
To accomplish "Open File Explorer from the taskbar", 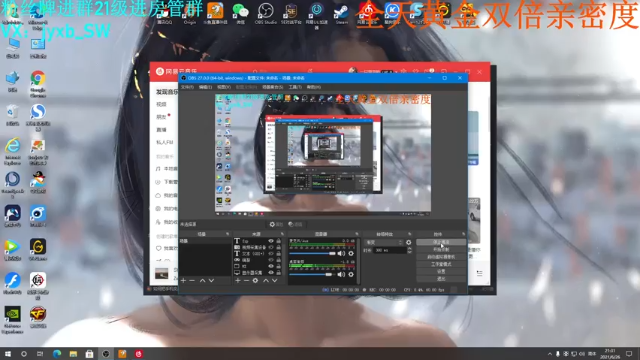I will point(73,353).
